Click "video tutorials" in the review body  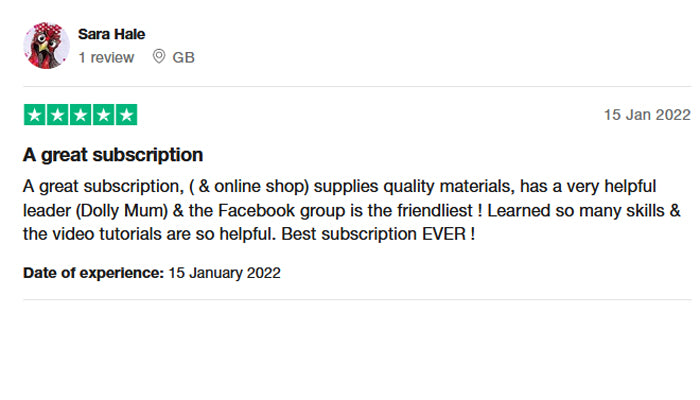click(x=98, y=235)
